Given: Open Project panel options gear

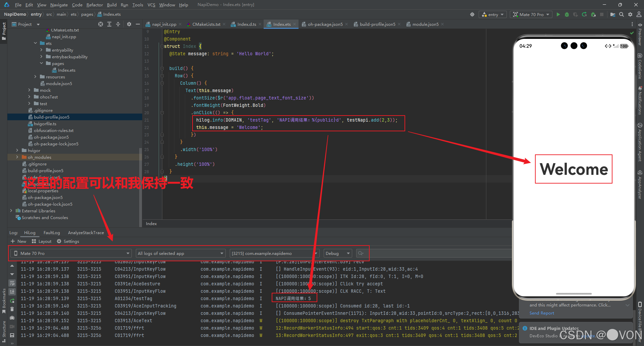Looking at the screenshot, I should click(129, 24).
